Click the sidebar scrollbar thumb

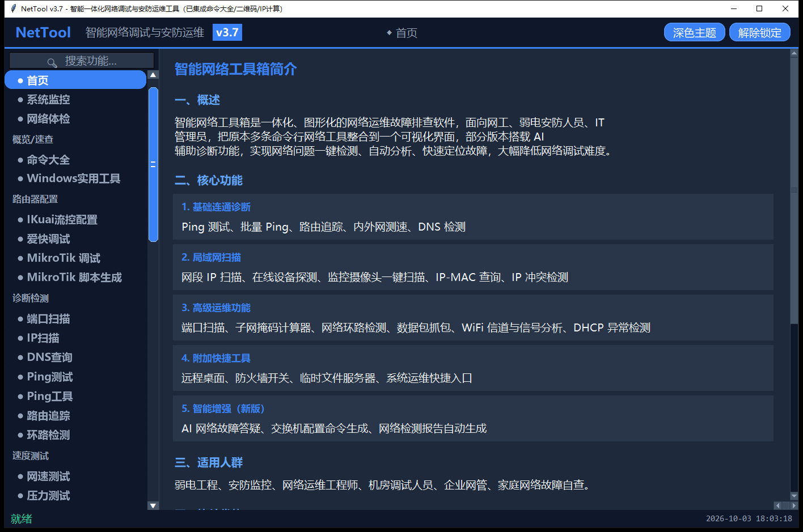(x=153, y=164)
